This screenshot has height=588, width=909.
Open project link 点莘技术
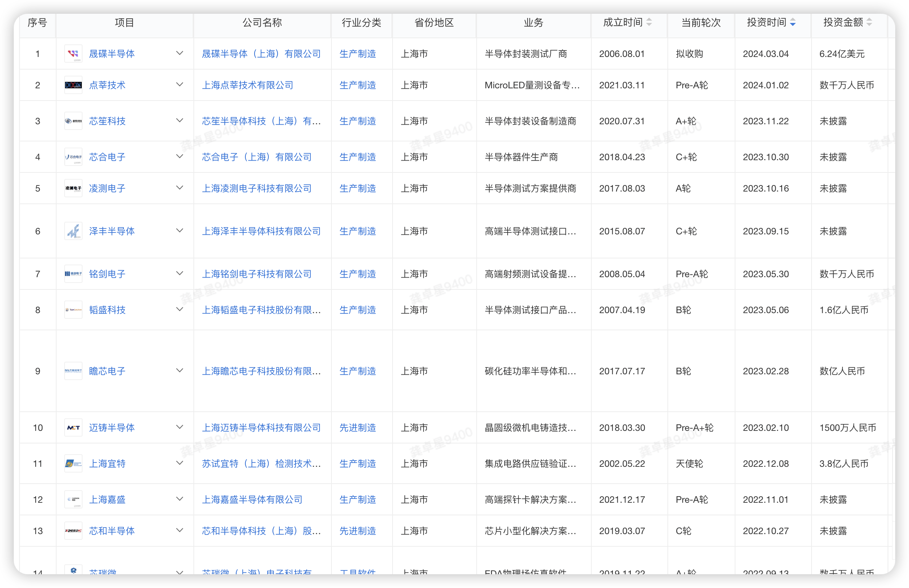point(107,85)
